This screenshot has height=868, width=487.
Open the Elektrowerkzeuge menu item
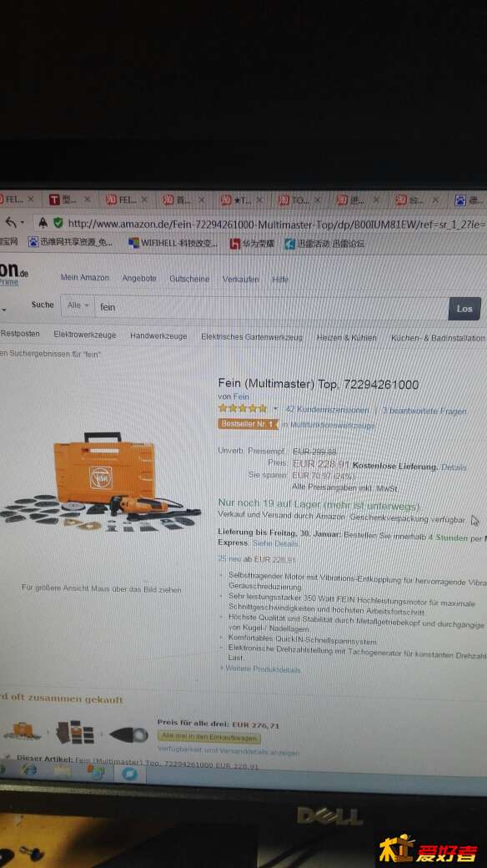(x=85, y=335)
